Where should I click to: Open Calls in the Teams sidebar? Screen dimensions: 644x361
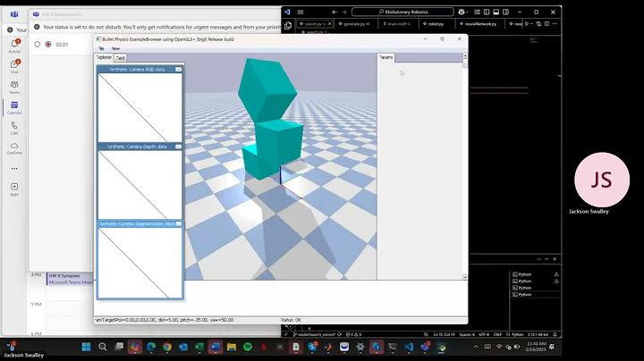coord(14,128)
